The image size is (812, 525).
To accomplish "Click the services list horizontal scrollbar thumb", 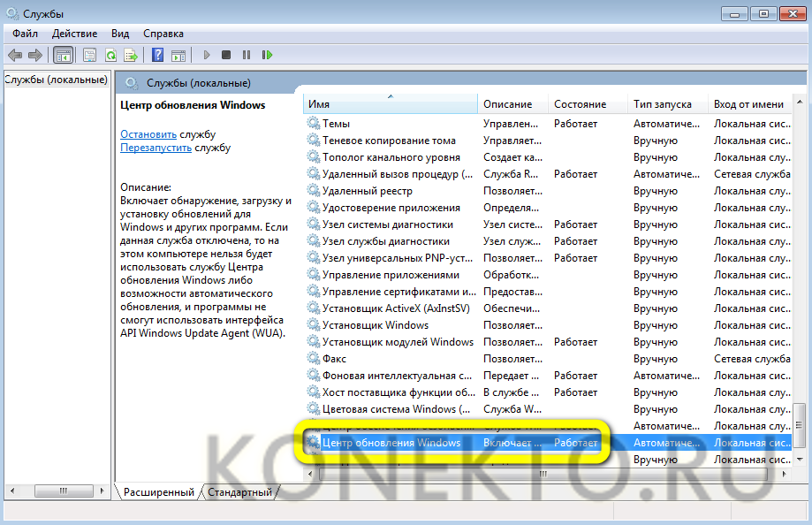I will pos(543,474).
